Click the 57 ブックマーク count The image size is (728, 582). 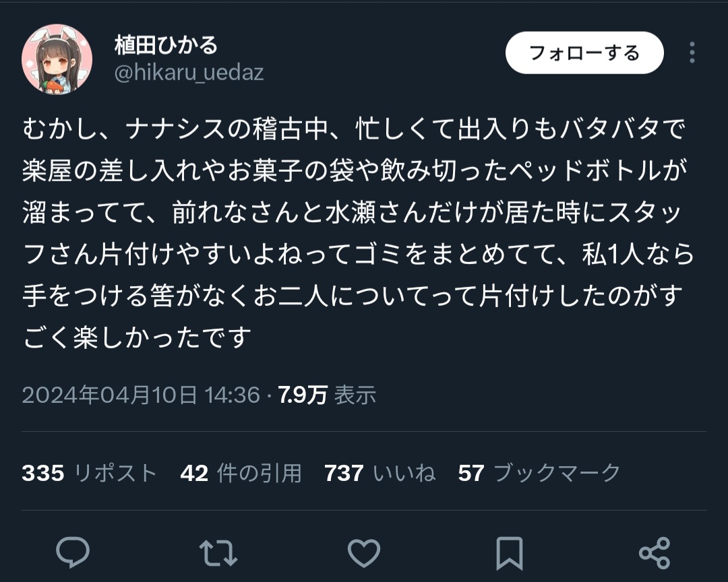pyautogui.click(x=539, y=473)
